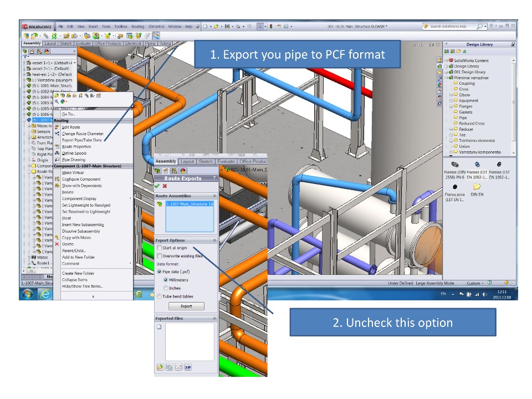Click the Export button
The width and height of the screenshot is (532, 399).
(x=186, y=306)
